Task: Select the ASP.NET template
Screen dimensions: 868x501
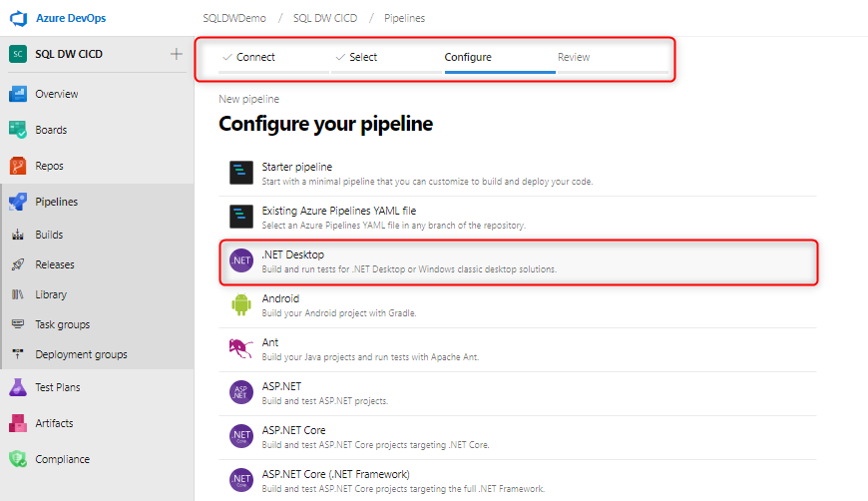Action: (518, 393)
